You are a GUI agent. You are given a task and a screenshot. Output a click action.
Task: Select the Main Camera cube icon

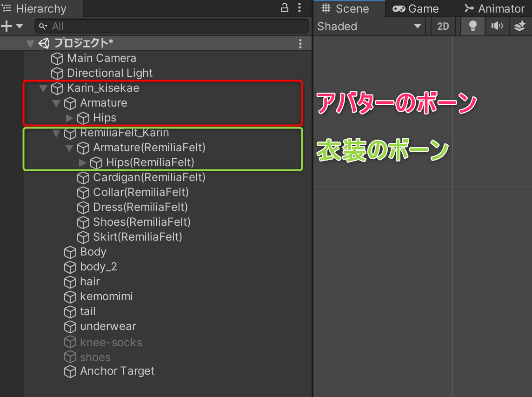57,59
